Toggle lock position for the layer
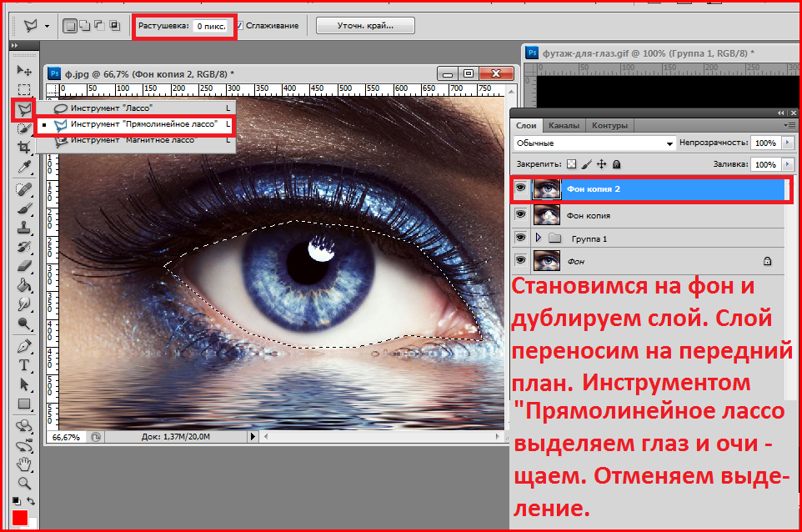 pos(602,164)
